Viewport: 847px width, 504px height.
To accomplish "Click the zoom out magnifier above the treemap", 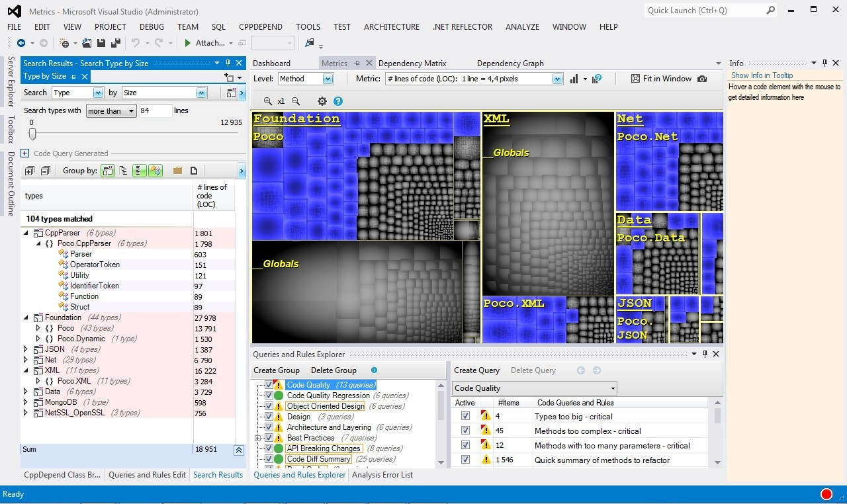I will tap(296, 101).
